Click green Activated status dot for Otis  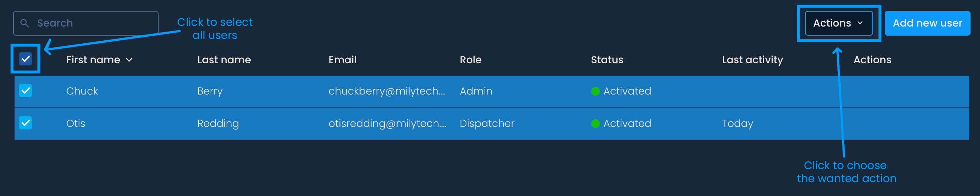click(x=595, y=124)
